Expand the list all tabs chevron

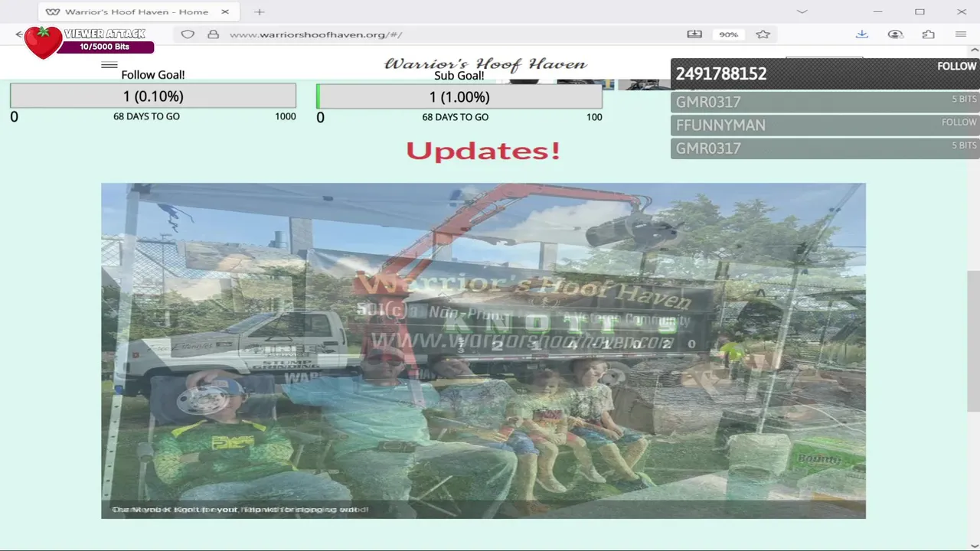click(x=802, y=12)
